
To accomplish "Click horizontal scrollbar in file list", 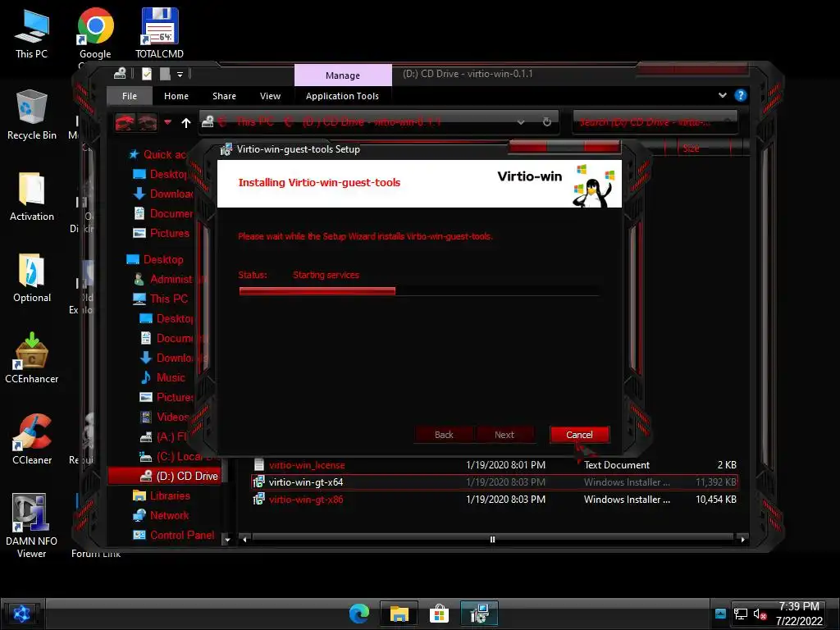I will (x=492, y=540).
